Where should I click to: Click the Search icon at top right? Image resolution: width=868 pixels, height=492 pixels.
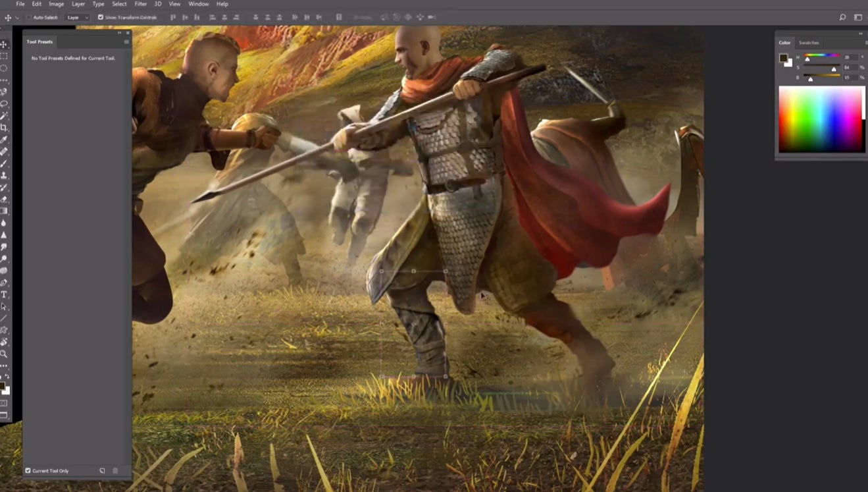click(x=842, y=17)
